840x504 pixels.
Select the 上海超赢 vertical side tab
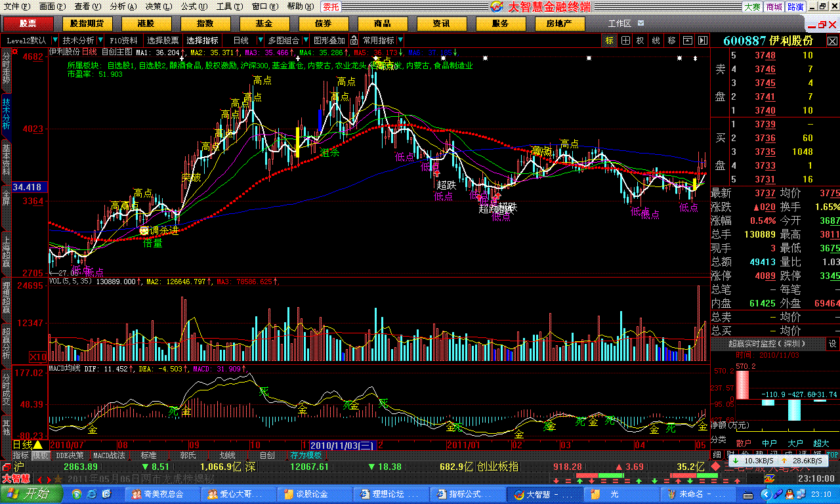pos(6,254)
